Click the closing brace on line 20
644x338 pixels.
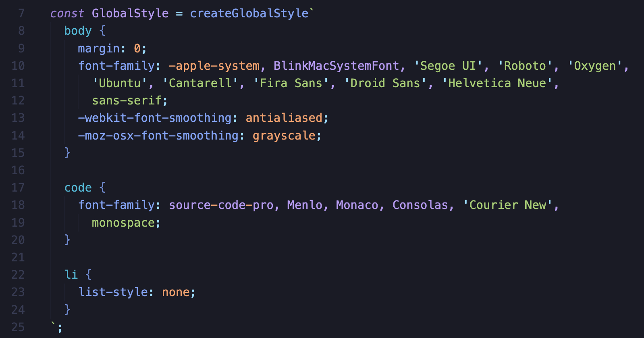coord(68,240)
